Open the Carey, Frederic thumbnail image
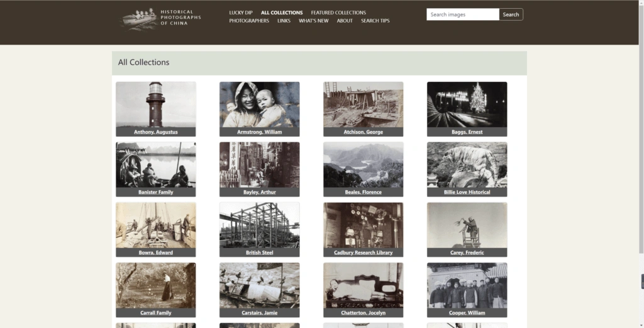644x328 pixels. coord(467,225)
